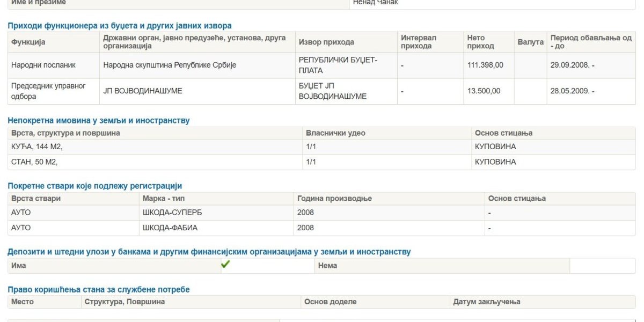The image size is (644, 322).
Task: Click the Право коришћења стана heading
Action: pyautogui.click(x=99, y=289)
